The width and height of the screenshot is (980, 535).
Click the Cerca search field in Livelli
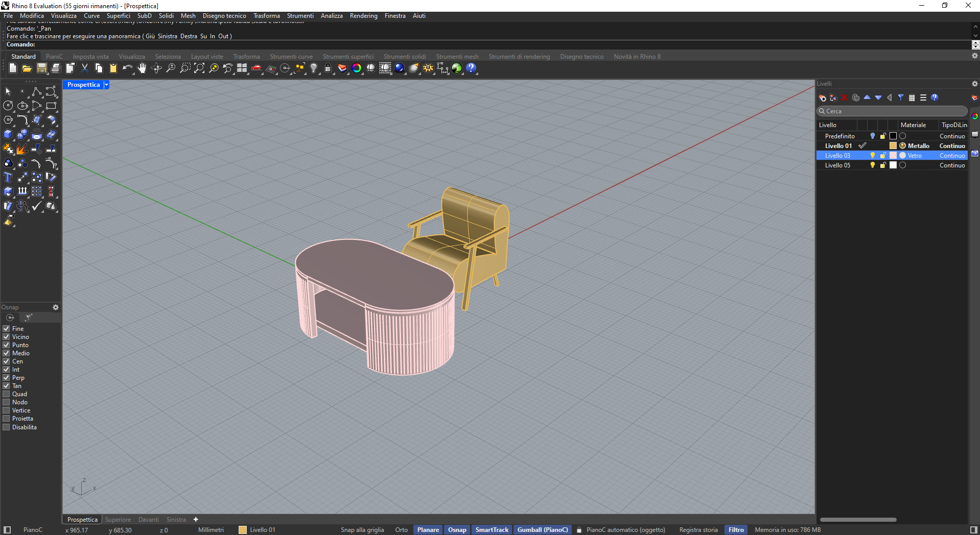coord(891,111)
